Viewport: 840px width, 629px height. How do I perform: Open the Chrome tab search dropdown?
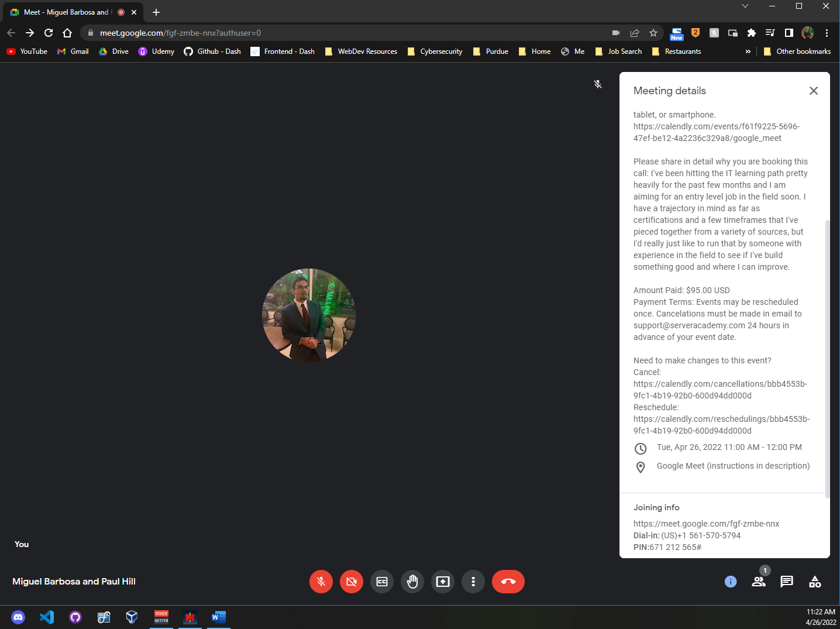coord(745,6)
